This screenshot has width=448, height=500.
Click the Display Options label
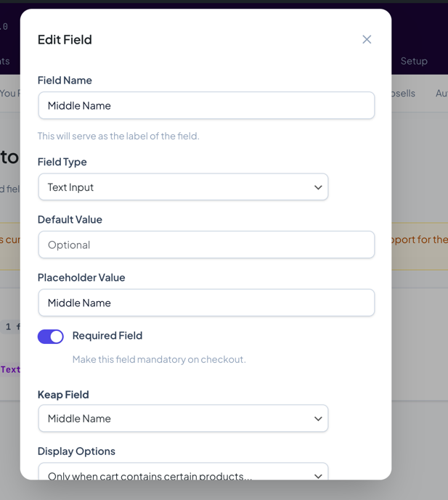76,451
